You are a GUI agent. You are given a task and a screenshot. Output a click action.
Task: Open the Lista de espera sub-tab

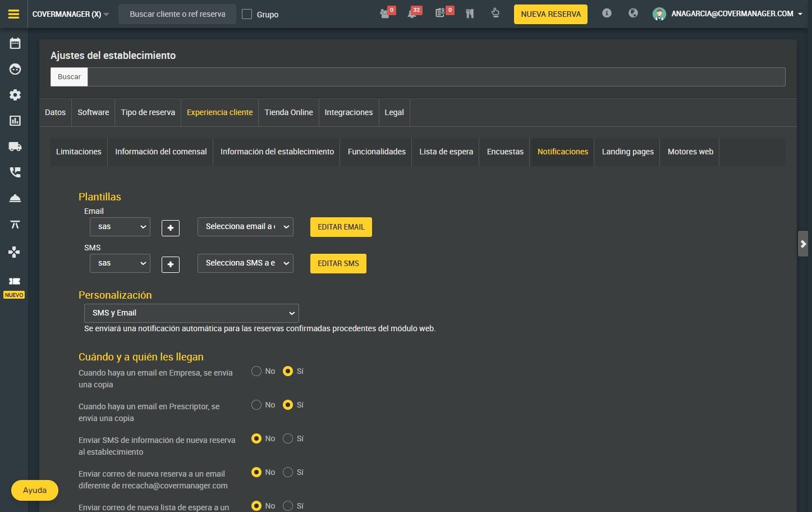(x=446, y=152)
